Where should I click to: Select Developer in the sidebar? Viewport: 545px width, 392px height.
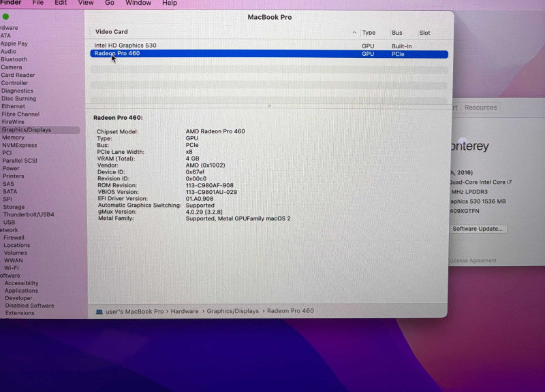tap(18, 298)
